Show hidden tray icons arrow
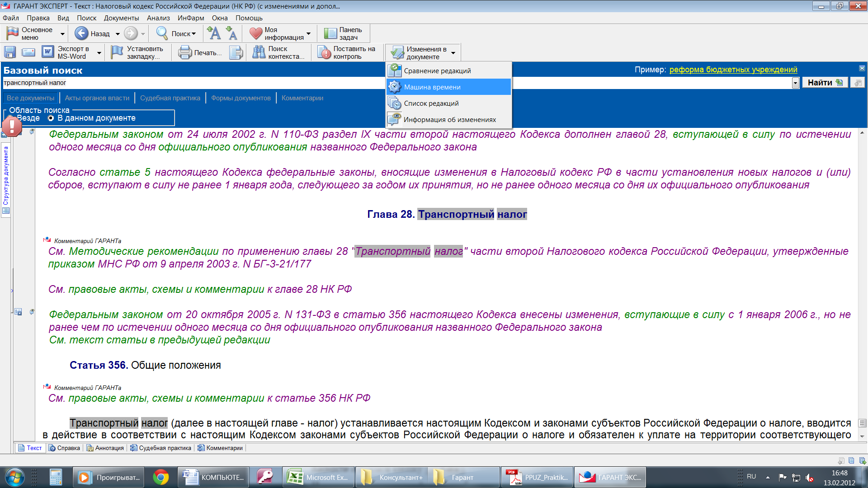868x488 pixels. click(768, 477)
